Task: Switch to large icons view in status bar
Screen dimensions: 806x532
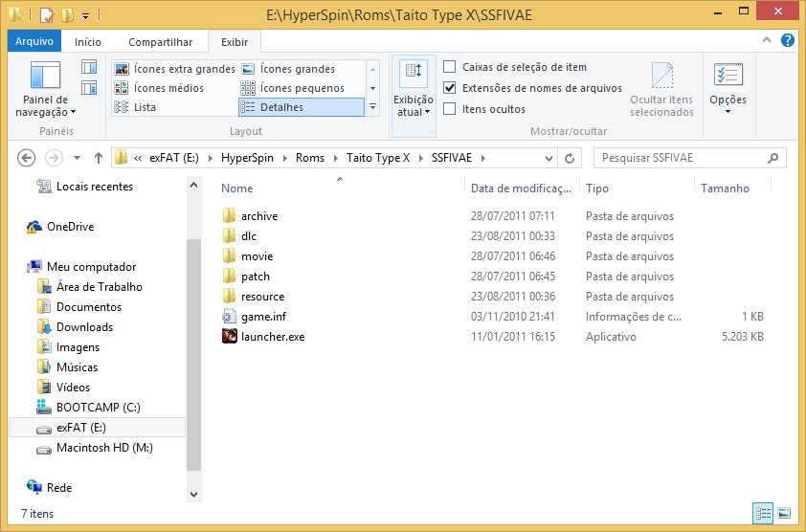Action: coord(784,513)
